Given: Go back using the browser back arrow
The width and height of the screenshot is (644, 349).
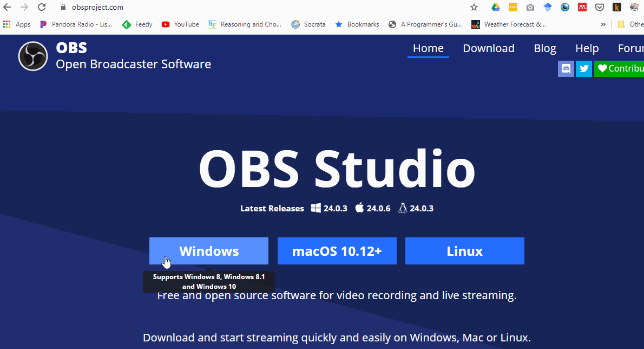Looking at the screenshot, I should (8, 8).
